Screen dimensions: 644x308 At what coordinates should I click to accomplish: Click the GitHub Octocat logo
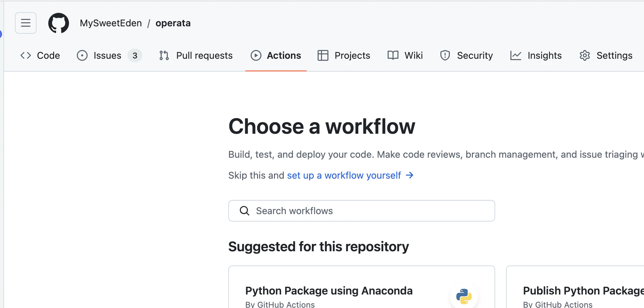[59, 23]
